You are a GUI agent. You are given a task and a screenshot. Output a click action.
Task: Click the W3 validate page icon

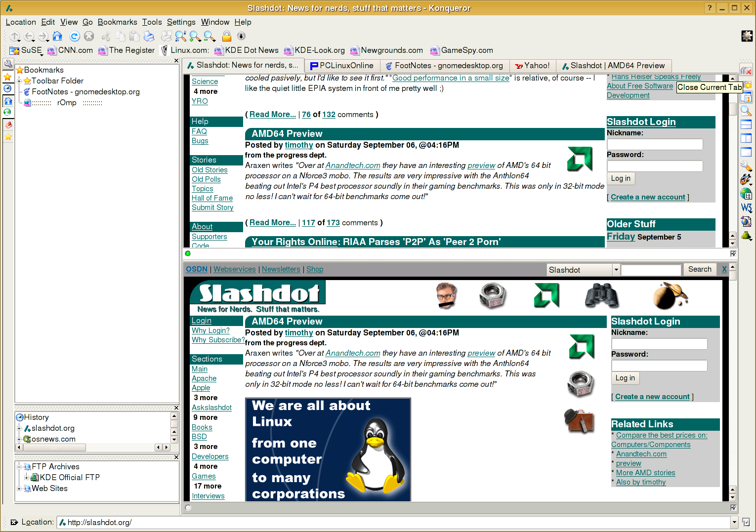pyautogui.click(x=746, y=208)
